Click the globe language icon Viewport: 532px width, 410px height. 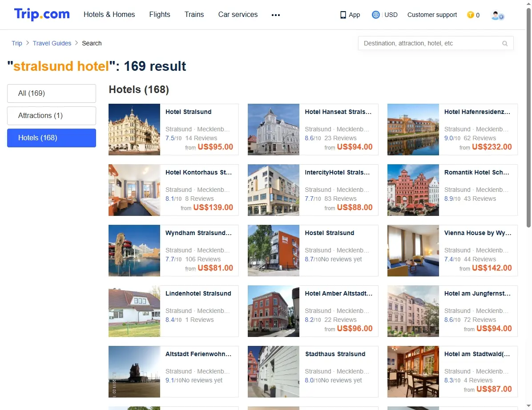click(375, 15)
